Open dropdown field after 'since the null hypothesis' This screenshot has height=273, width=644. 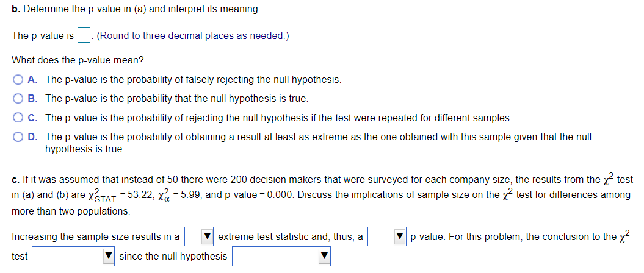[281, 257]
